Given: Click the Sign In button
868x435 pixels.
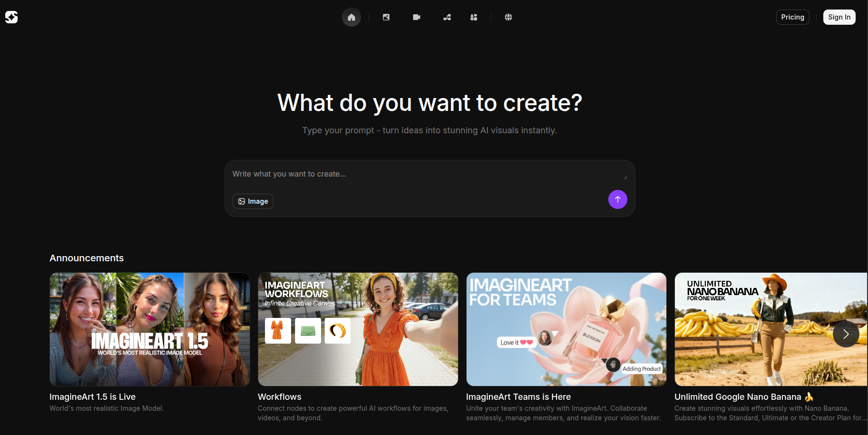Looking at the screenshot, I should (x=839, y=17).
